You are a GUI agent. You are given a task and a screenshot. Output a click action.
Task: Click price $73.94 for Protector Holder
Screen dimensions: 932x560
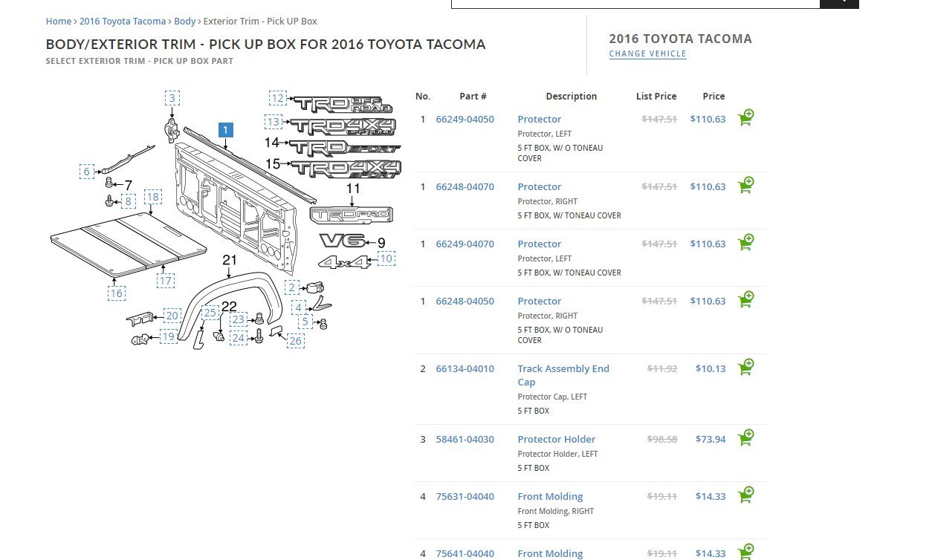click(711, 439)
